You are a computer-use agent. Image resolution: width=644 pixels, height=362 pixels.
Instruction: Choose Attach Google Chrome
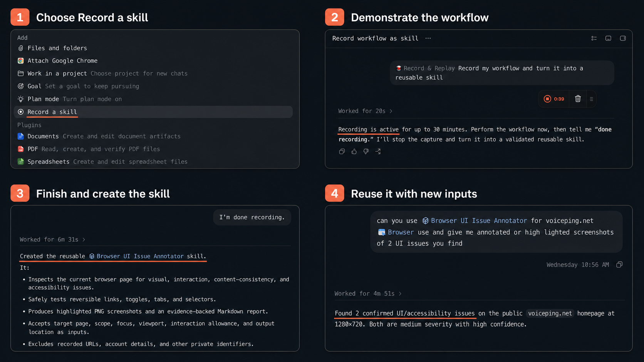pyautogui.click(x=153, y=61)
